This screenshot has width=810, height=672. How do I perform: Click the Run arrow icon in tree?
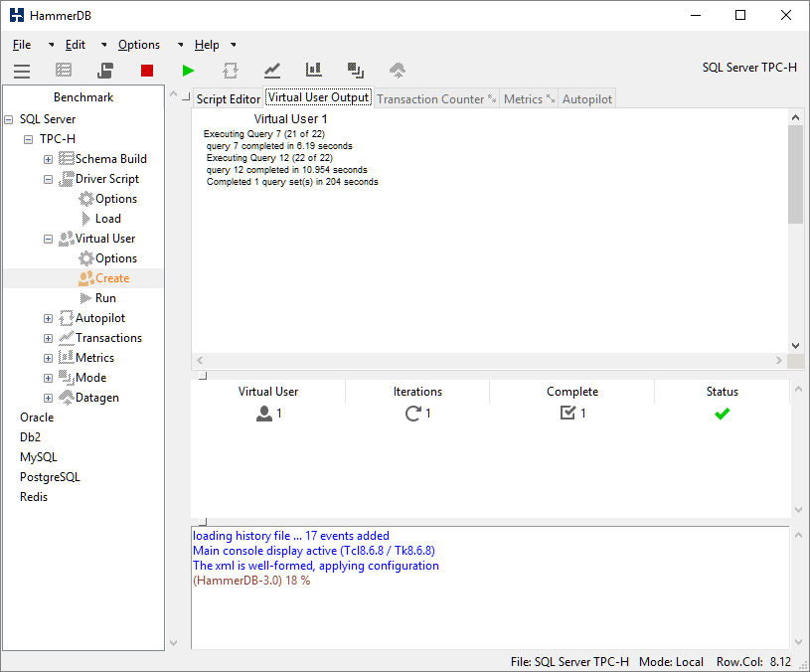tap(86, 298)
